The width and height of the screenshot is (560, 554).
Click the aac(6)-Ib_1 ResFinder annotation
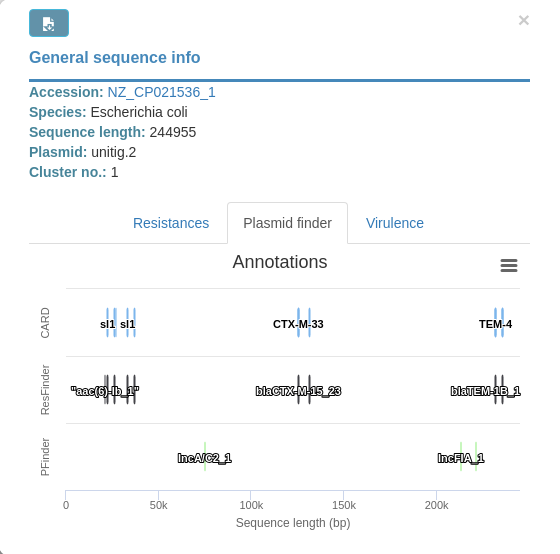(x=105, y=391)
